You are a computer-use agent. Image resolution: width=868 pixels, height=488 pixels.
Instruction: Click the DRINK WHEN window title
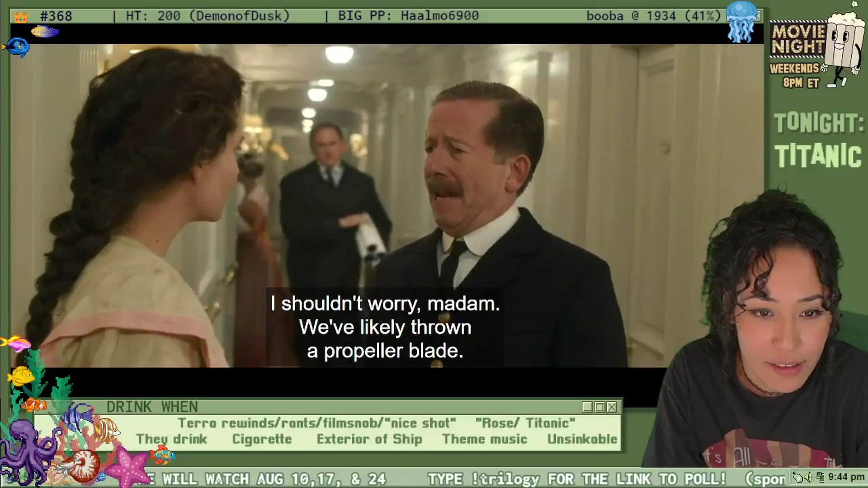[152, 407]
